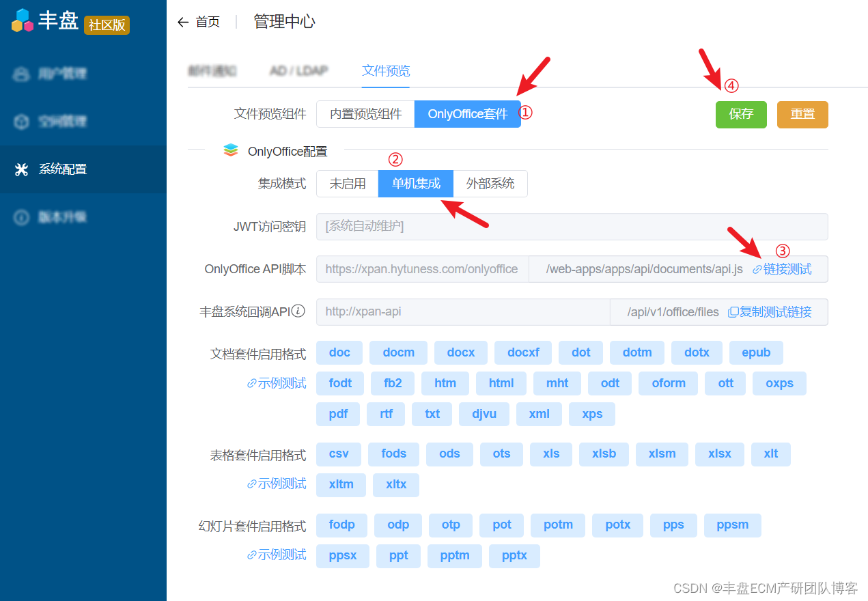Toggle the oform format tag
This screenshot has width=868, height=601.
pos(669,383)
